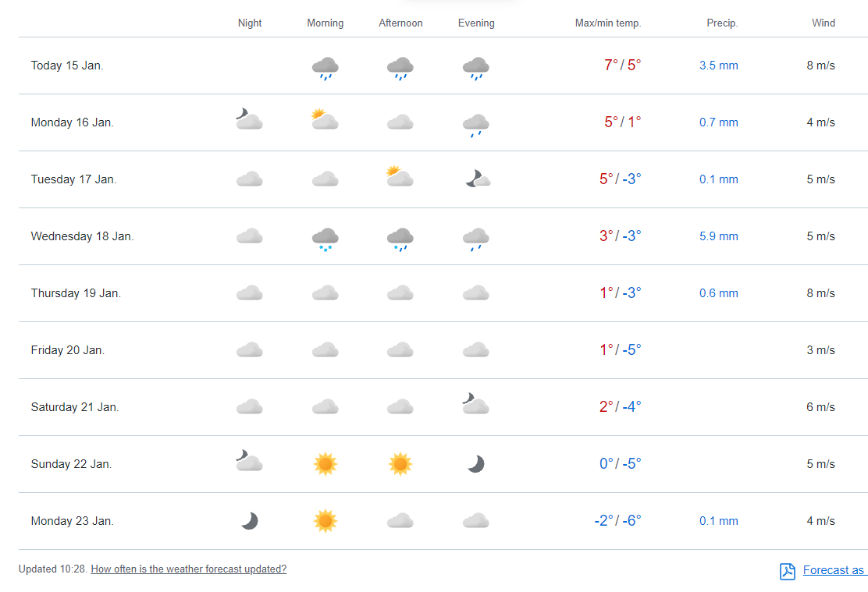Screen dimensions: 868x592
Task: Click the PDF forecast document icon
Action: click(787, 571)
